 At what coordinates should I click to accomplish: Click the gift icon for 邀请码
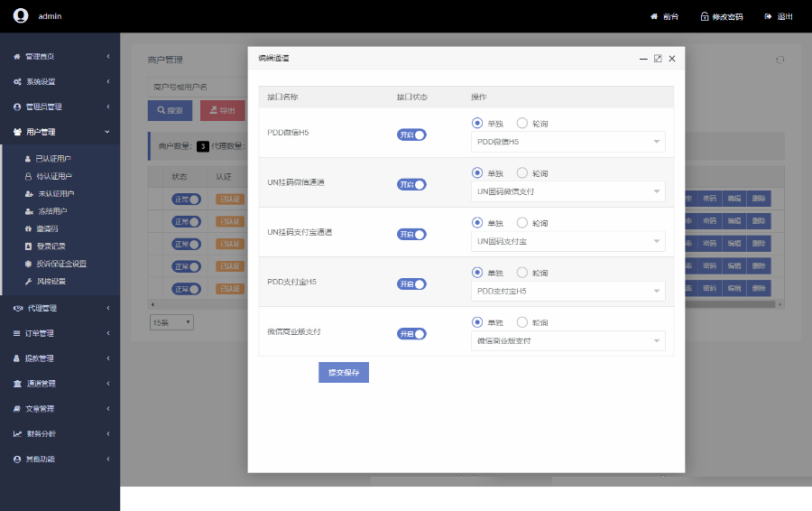coord(29,228)
